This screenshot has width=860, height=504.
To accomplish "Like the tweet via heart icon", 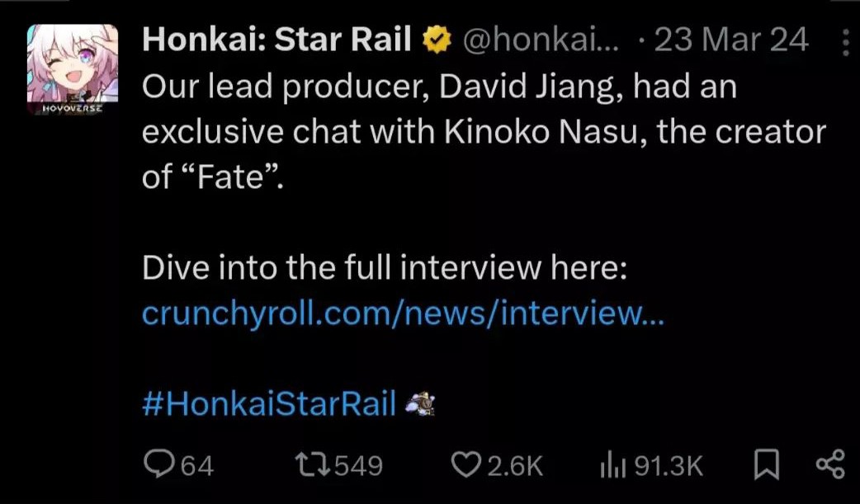I will pos(466,466).
